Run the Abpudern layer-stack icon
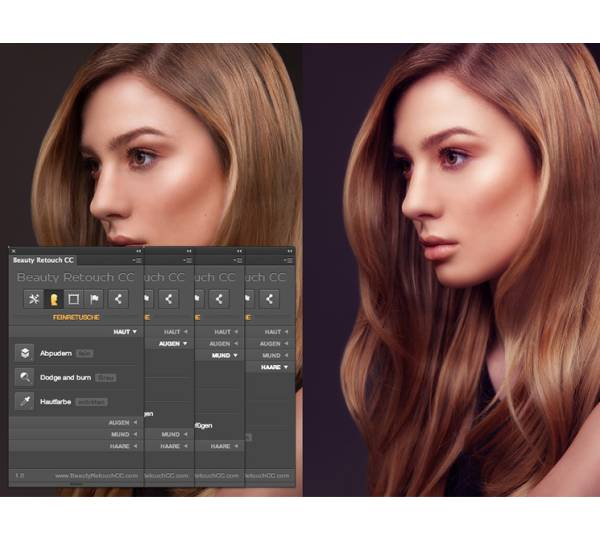Image resolution: width=600 pixels, height=540 pixels. click(x=25, y=353)
